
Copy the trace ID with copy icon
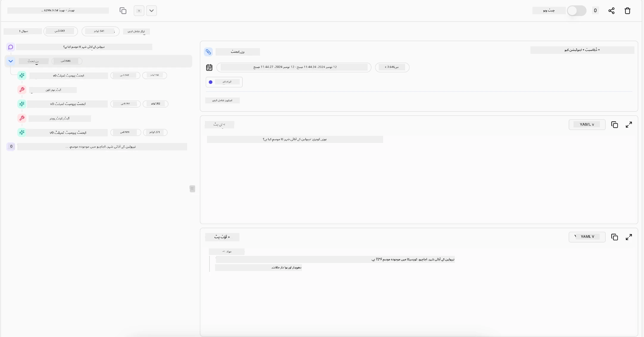coord(123,11)
